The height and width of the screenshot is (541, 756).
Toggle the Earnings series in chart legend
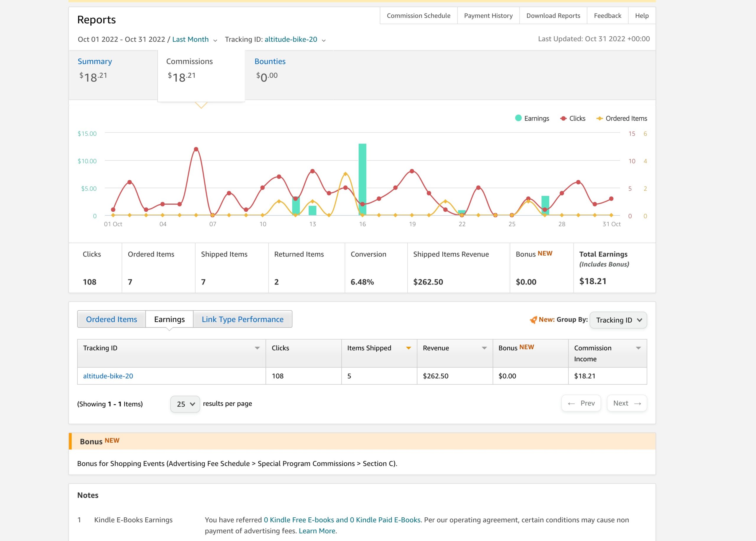pyautogui.click(x=532, y=118)
